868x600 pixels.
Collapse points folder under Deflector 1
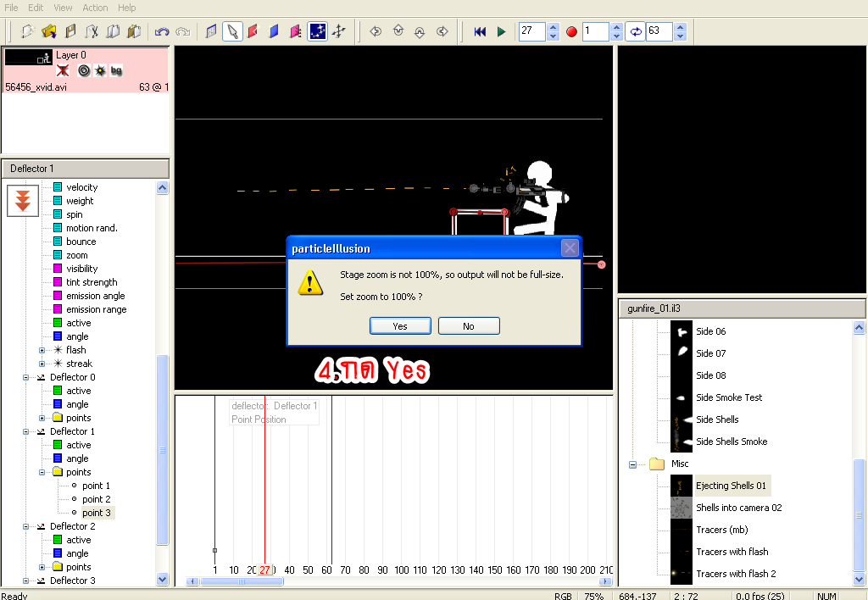42,473
